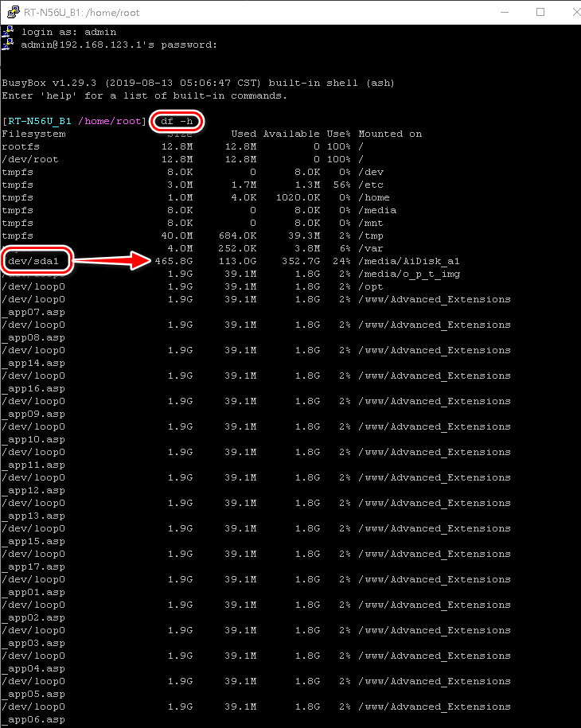Viewport: 581px width, 728px height.
Task: Click the window title 'RT-N56U_B1: /home/root'
Action: pyautogui.click(x=82, y=13)
